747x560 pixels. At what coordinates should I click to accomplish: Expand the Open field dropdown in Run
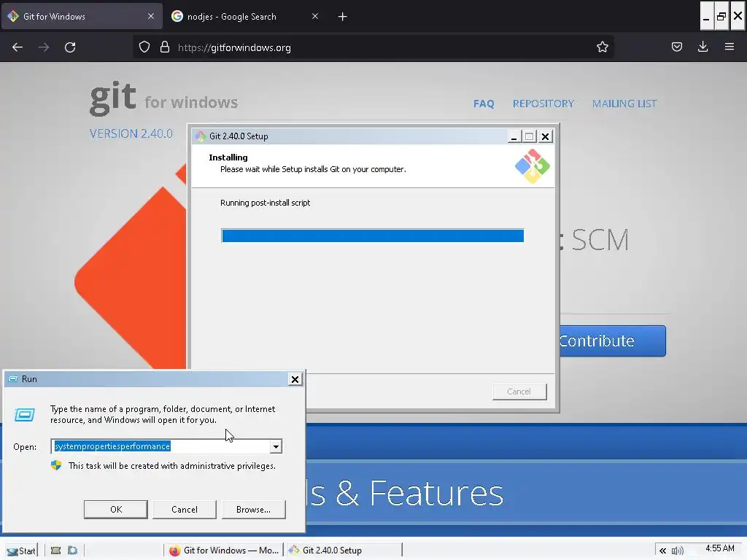coord(276,446)
